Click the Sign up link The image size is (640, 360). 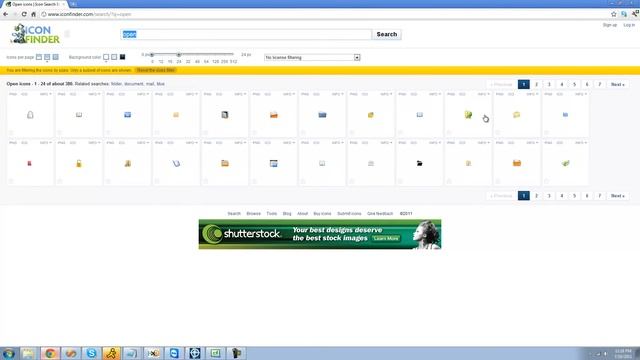point(610,25)
